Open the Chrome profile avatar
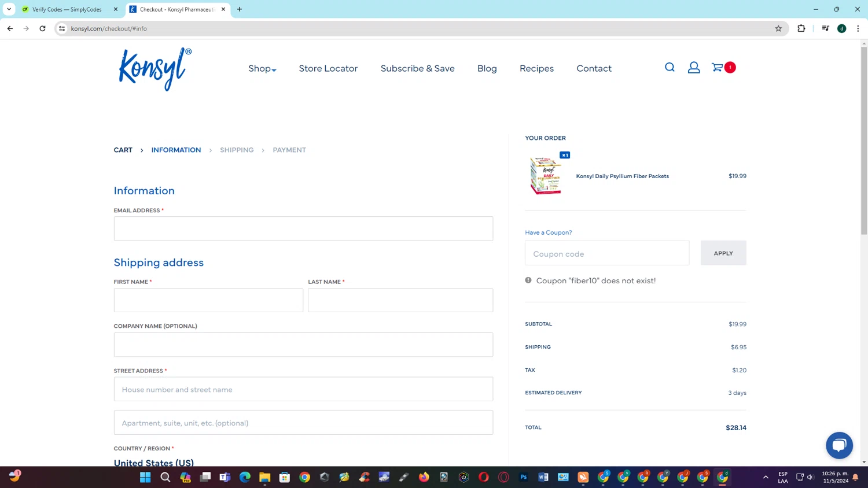Screen dimensions: 868x488 (842, 28)
